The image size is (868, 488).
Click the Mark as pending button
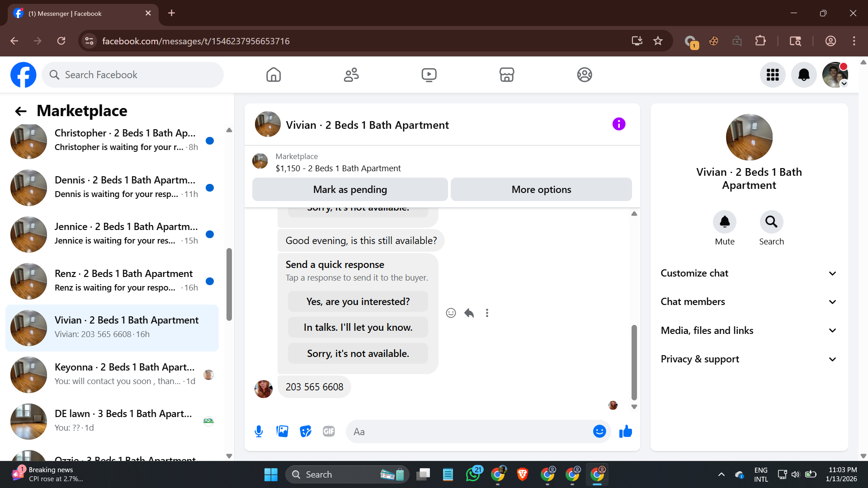point(350,189)
